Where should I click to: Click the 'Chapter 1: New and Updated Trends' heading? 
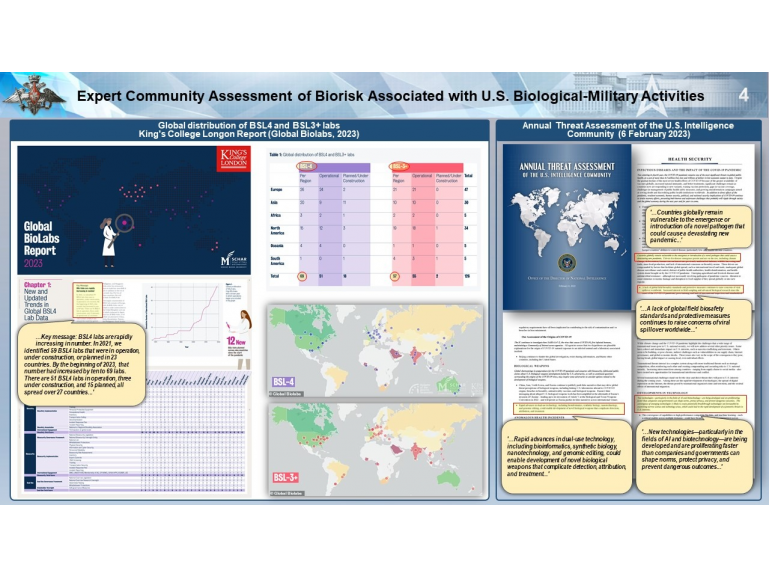pos(40,301)
